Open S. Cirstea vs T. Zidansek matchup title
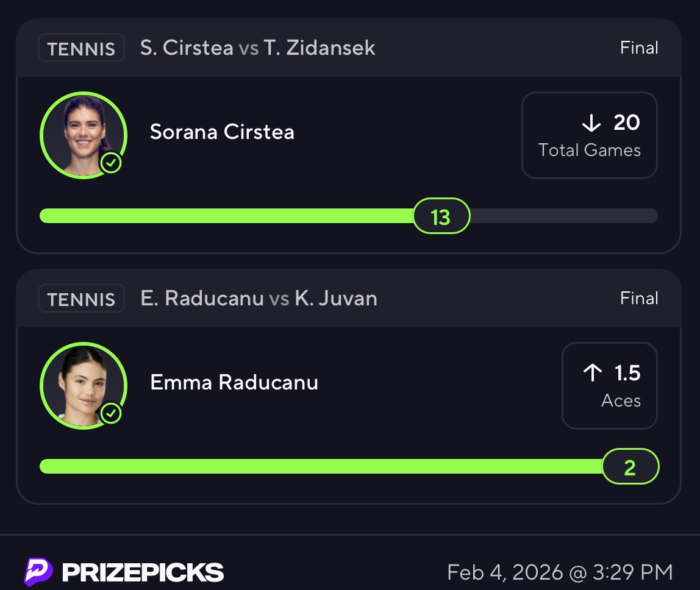700x590 pixels. point(257,48)
